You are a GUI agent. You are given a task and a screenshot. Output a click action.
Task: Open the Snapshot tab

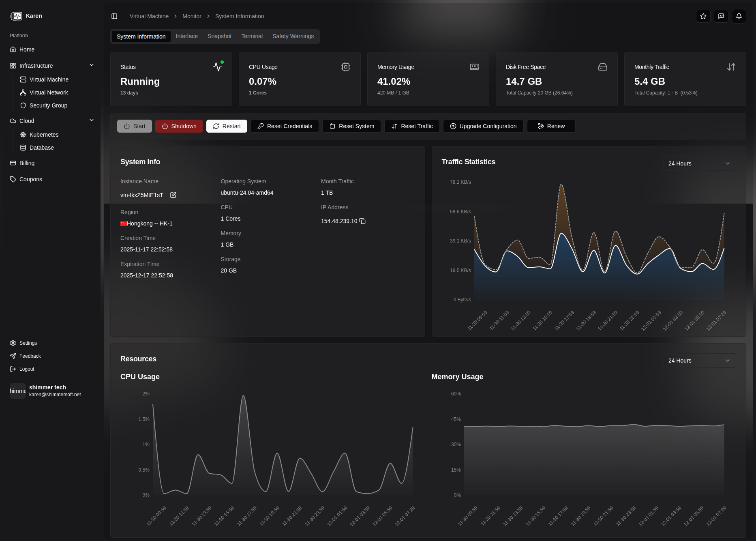(x=219, y=36)
